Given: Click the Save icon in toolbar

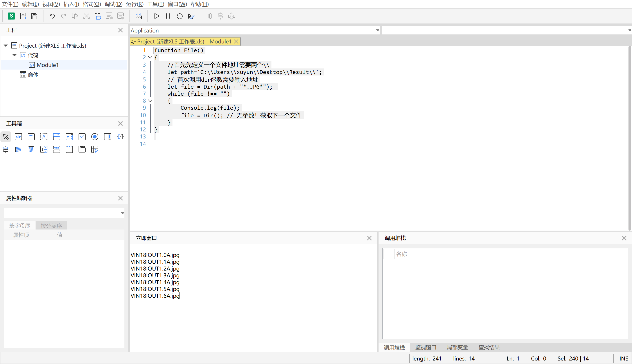Looking at the screenshot, I should 34,16.
